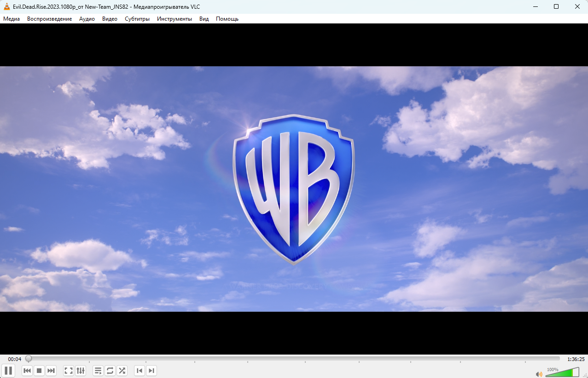
Task: Click the WB shield in the video
Action: (294, 189)
